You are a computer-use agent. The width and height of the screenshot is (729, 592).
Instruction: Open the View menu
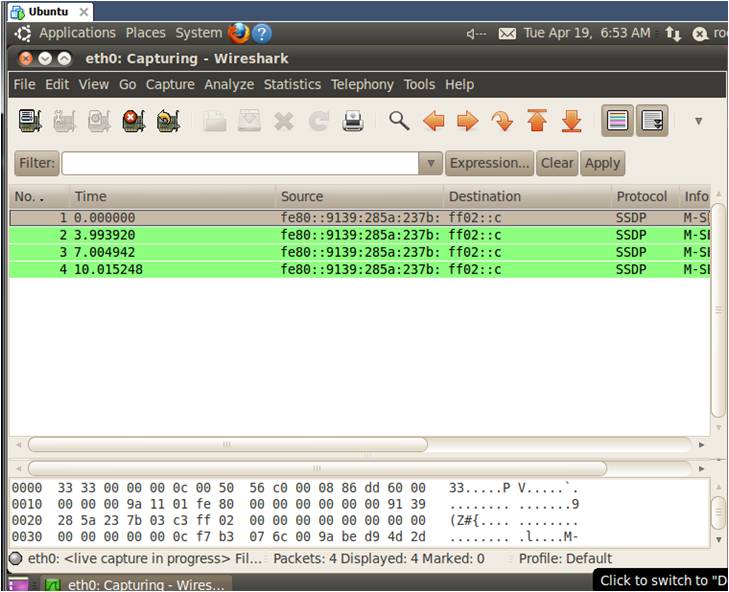93,85
